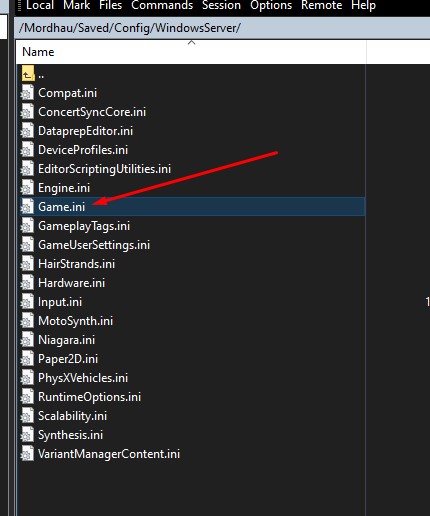Click the GameUserSettings.ini file icon
Screen dimensions: 430x516
[x=27, y=245]
